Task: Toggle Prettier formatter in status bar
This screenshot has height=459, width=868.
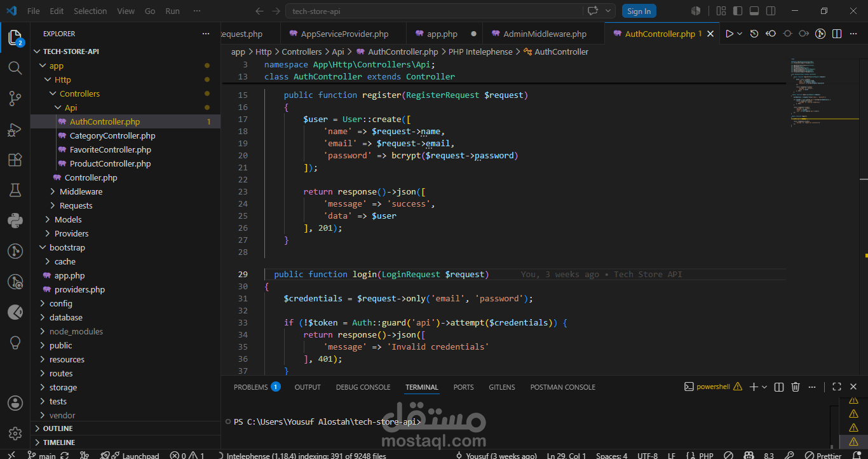Action: click(x=823, y=455)
